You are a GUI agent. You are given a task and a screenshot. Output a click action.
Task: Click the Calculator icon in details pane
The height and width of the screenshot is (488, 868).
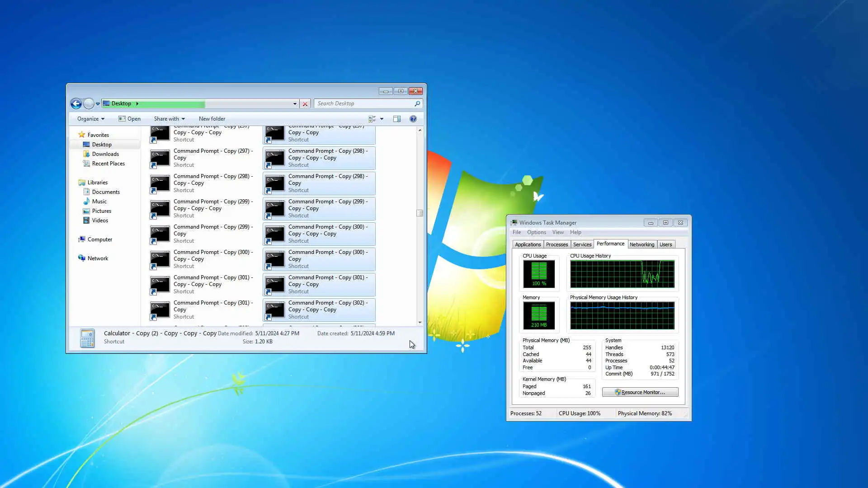click(87, 338)
